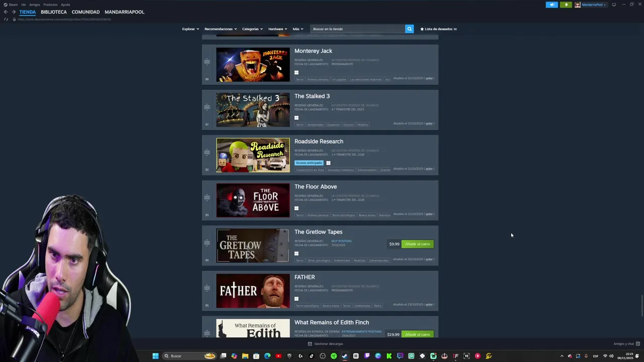Screen dimensions: 644x362
Task: Show hidden system tray icons
Action: coord(562,356)
